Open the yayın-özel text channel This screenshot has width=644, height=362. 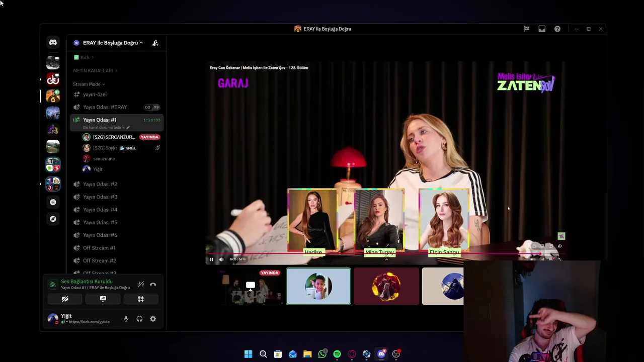click(117, 95)
